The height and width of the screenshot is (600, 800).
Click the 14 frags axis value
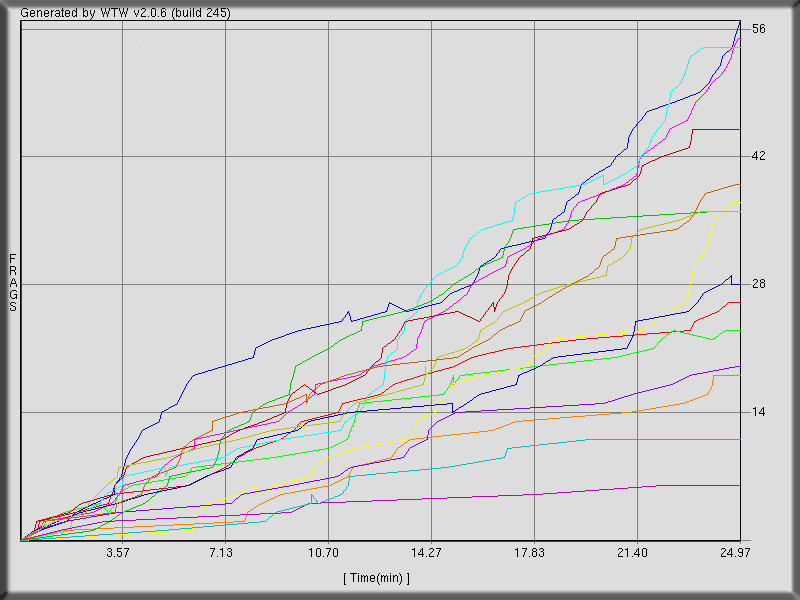point(759,412)
